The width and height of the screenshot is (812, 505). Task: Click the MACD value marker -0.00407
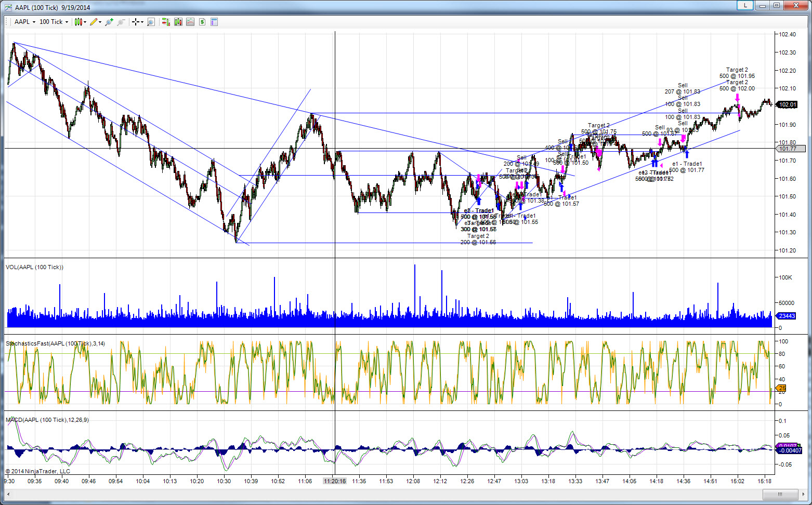point(789,450)
